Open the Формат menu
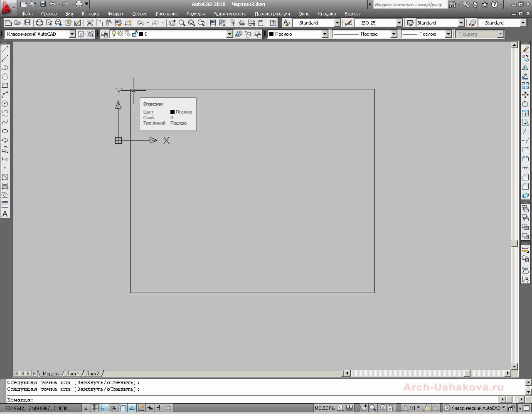This screenshot has height=414, width=532. click(116, 14)
